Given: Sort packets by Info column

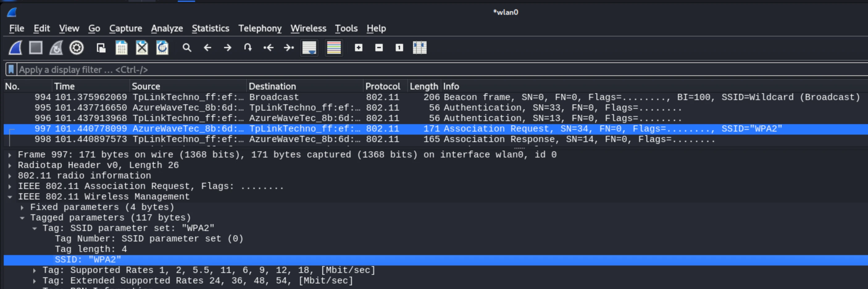Looking at the screenshot, I should pyautogui.click(x=654, y=86).
